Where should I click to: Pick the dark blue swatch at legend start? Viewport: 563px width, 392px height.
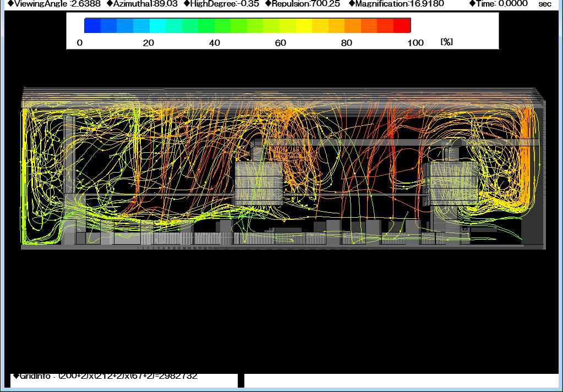[92, 25]
